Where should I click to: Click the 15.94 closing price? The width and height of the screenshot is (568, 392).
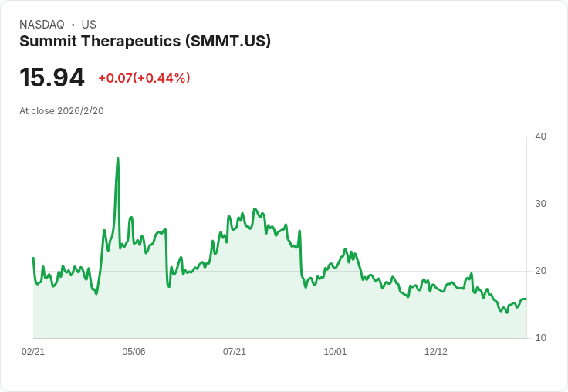click(52, 77)
